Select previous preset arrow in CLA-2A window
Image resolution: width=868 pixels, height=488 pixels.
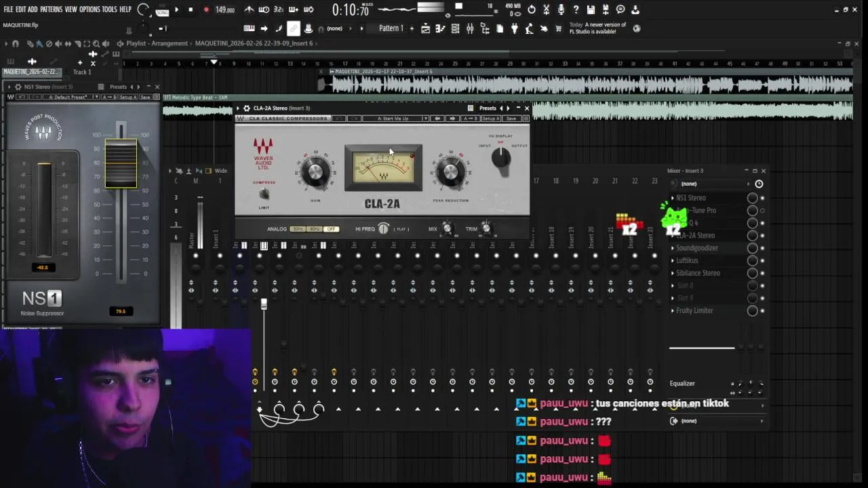[501, 108]
